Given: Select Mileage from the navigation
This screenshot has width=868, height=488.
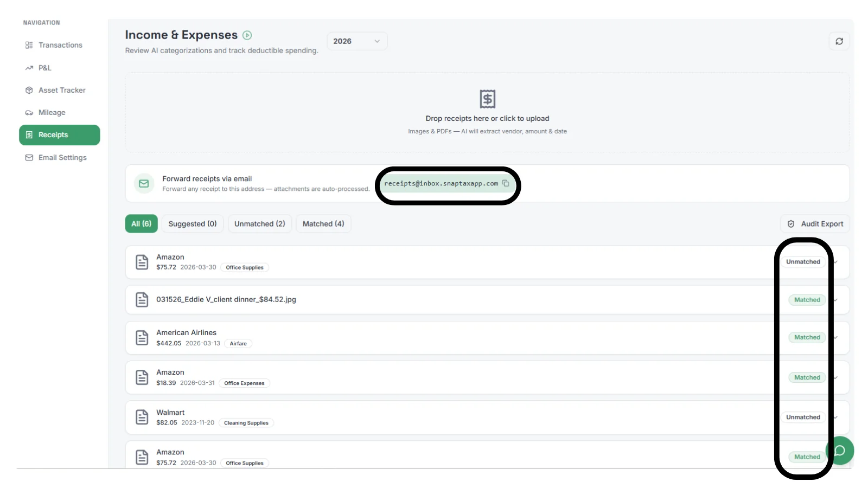Looking at the screenshot, I should point(60,112).
